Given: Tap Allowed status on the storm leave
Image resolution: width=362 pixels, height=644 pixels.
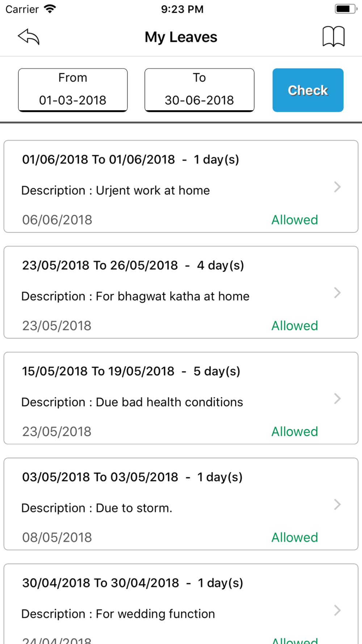Looking at the screenshot, I should pyautogui.click(x=295, y=538).
